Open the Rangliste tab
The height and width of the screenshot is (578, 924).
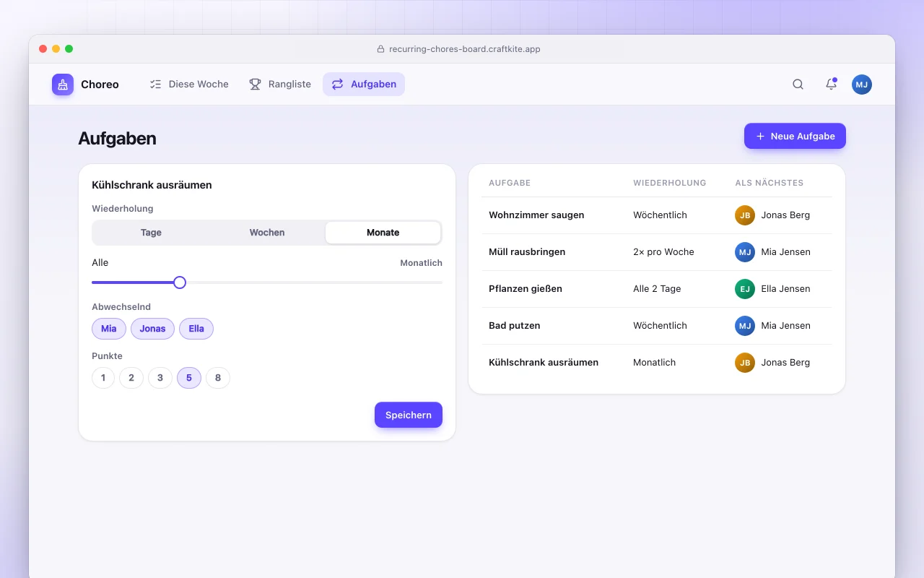[280, 85]
